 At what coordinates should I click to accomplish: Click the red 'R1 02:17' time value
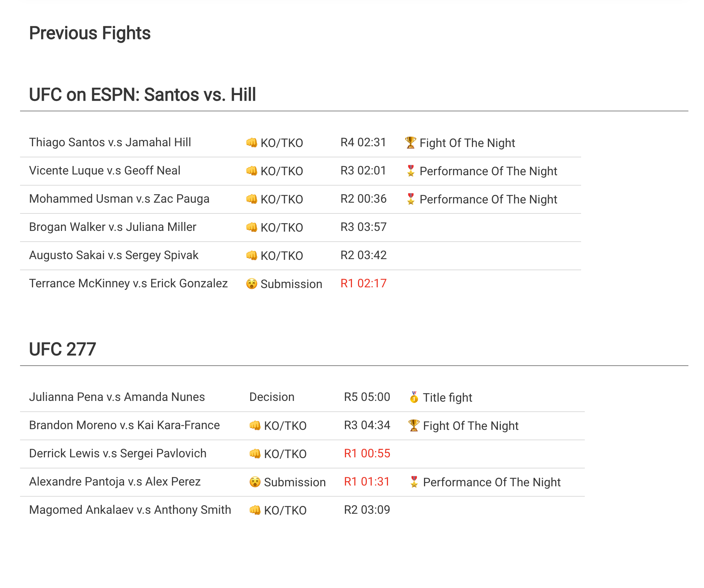[364, 283]
